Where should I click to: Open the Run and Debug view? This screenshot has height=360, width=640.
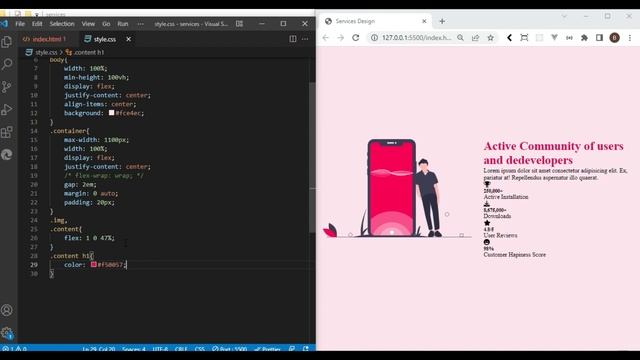tap(7, 109)
